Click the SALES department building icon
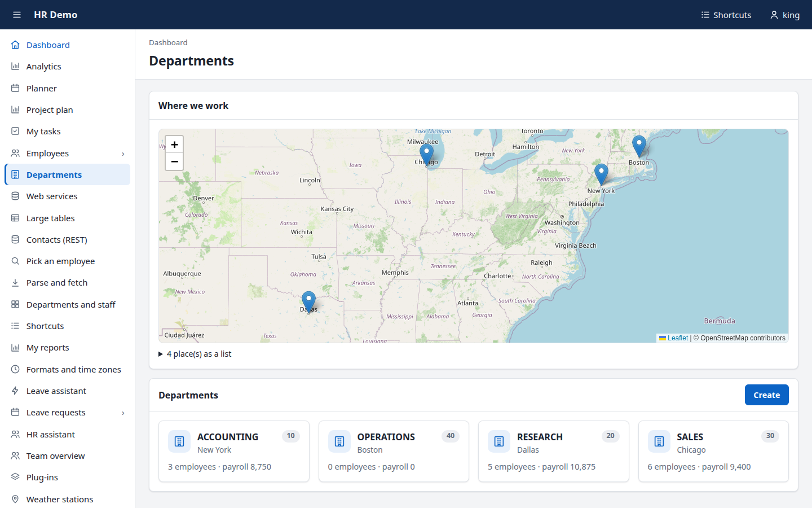 659,441
